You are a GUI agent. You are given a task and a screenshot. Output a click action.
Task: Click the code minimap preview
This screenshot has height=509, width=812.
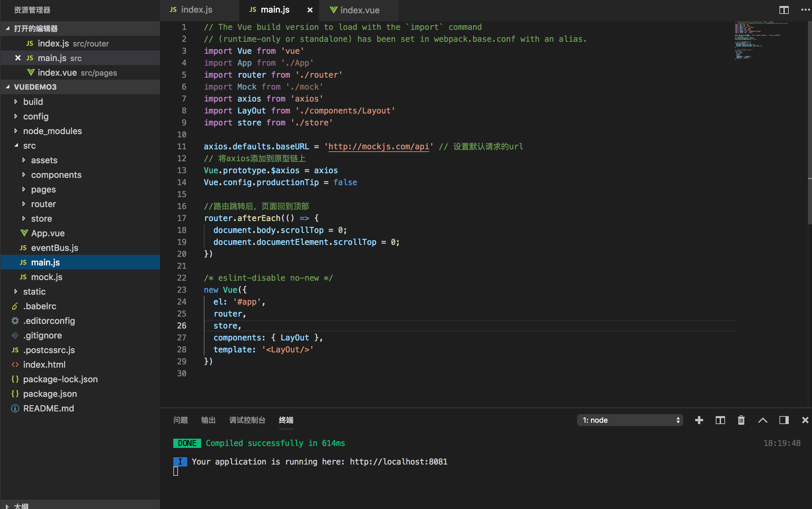coord(761,40)
